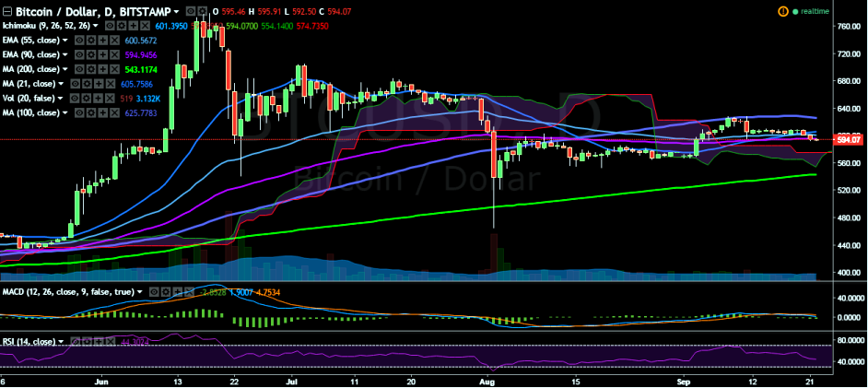Hide MA (100, close) via eye icon
The image size is (868, 388).
[79, 113]
